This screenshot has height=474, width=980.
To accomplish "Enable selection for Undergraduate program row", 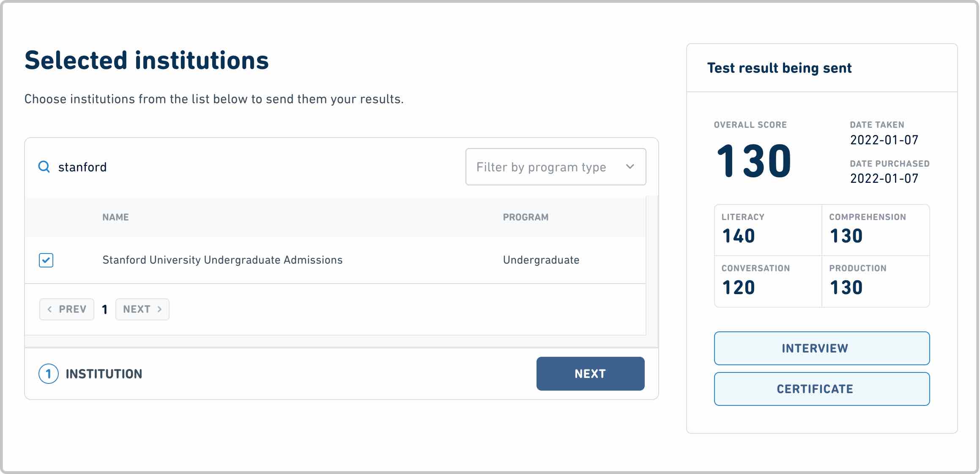I will (47, 259).
